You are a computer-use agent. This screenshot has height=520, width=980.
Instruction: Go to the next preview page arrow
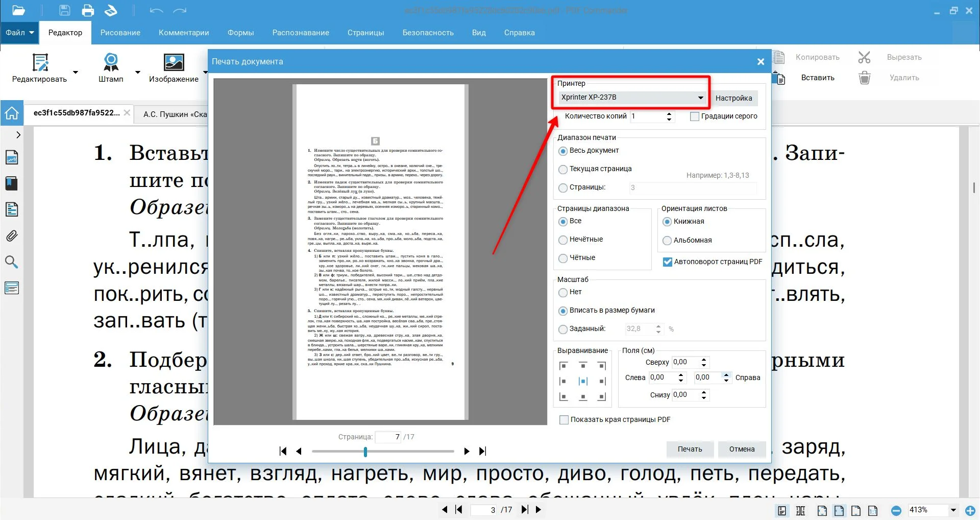click(467, 451)
